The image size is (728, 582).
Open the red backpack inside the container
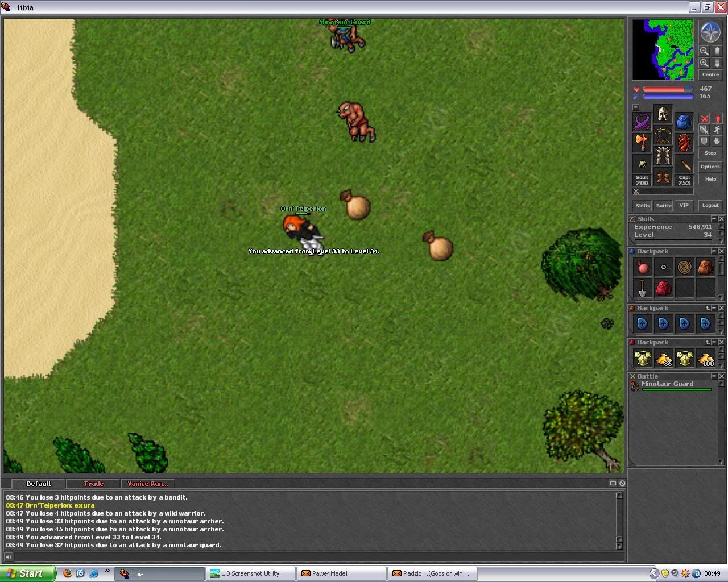click(663, 288)
